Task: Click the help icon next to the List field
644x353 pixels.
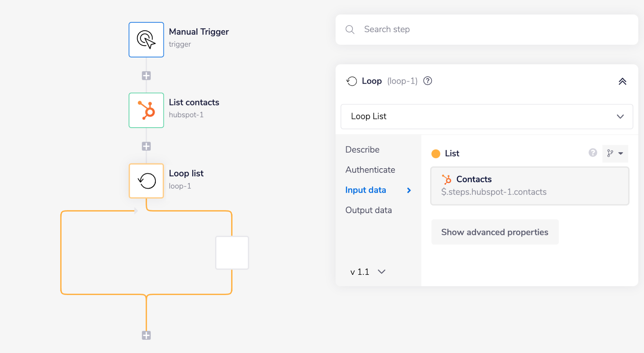Action: [593, 153]
